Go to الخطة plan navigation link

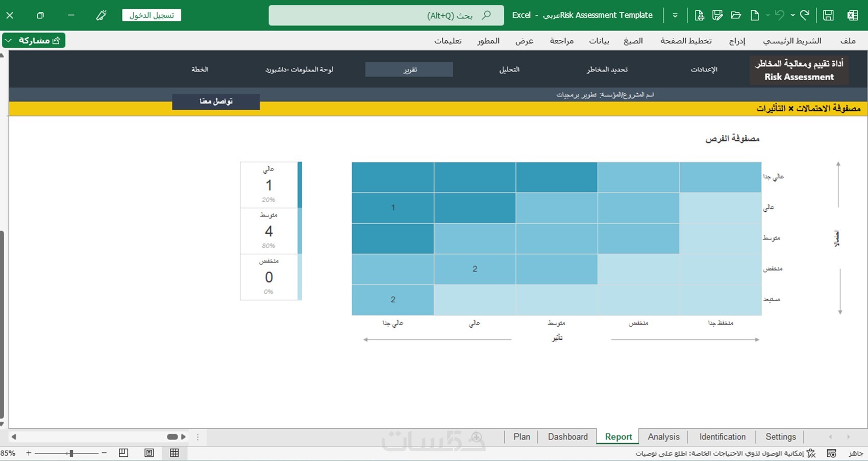point(200,69)
